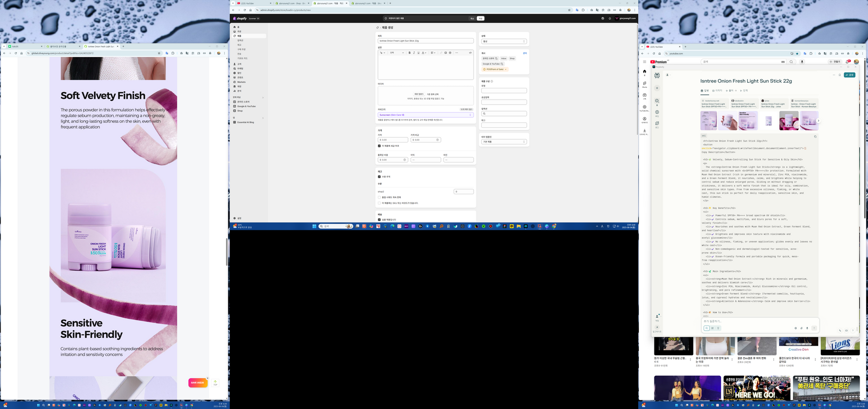The image size is (868, 409).
Task: Open paragraph style dropdown in description editor
Action: (397, 53)
